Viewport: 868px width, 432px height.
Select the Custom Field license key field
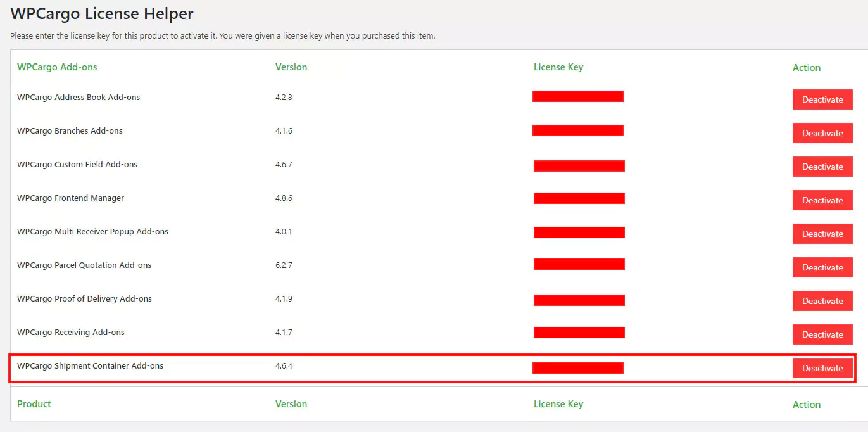click(579, 166)
